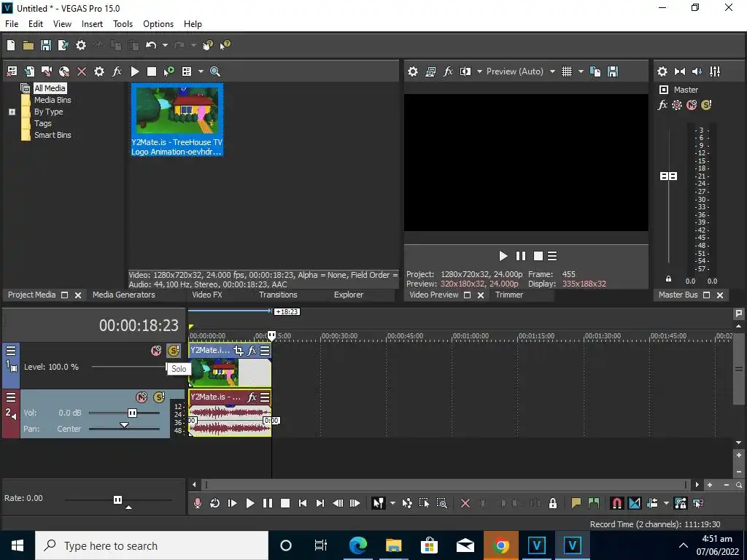Search media with magnifier icon
The height and width of the screenshot is (560, 747).
pos(215,71)
